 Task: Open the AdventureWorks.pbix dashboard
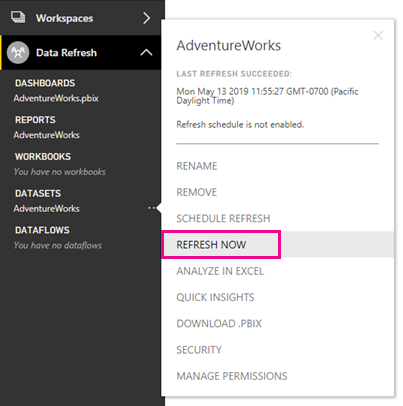point(56,98)
